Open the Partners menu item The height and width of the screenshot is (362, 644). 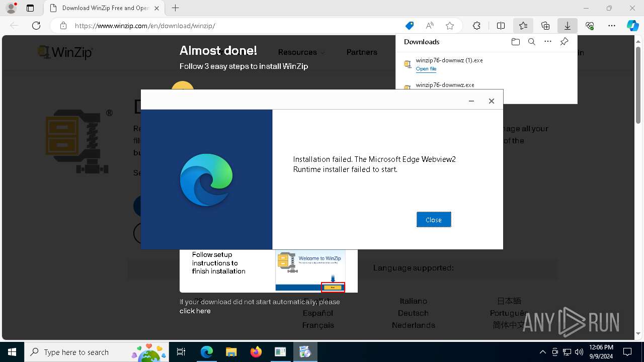click(362, 52)
